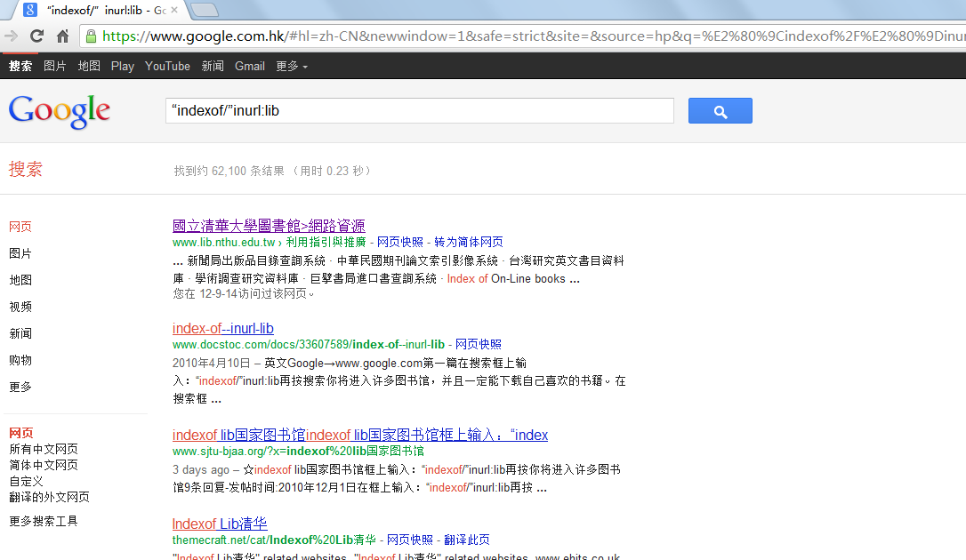Image resolution: width=966 pixels, height=560 pixels.
Task: Focus the Google search input box
Action: (420, 111)
